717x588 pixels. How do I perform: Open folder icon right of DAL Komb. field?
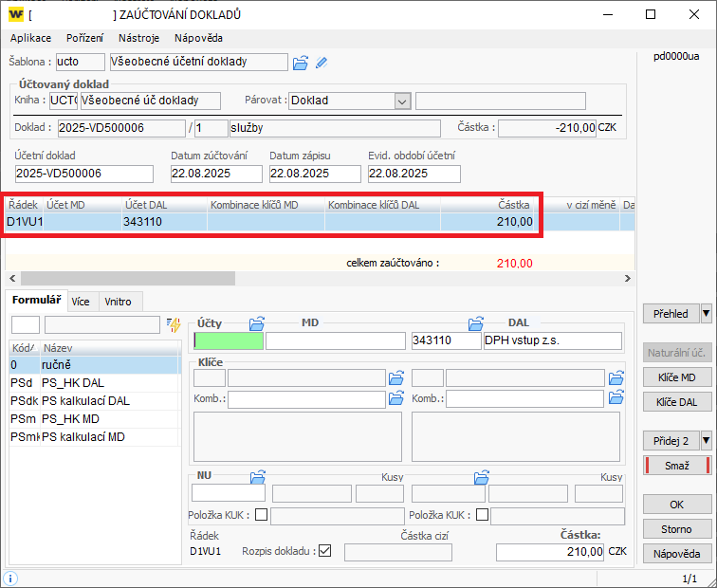coord(616,396)
